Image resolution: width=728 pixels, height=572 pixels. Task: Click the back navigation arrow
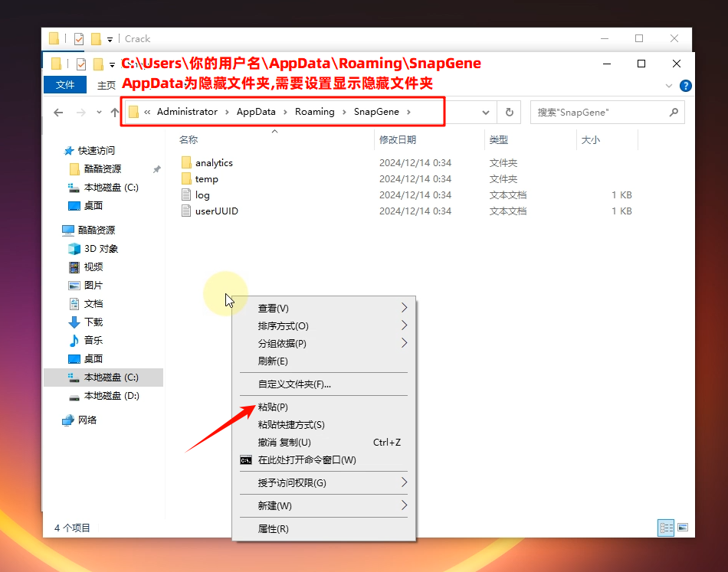pyautogui.click(x=58, y=113)
